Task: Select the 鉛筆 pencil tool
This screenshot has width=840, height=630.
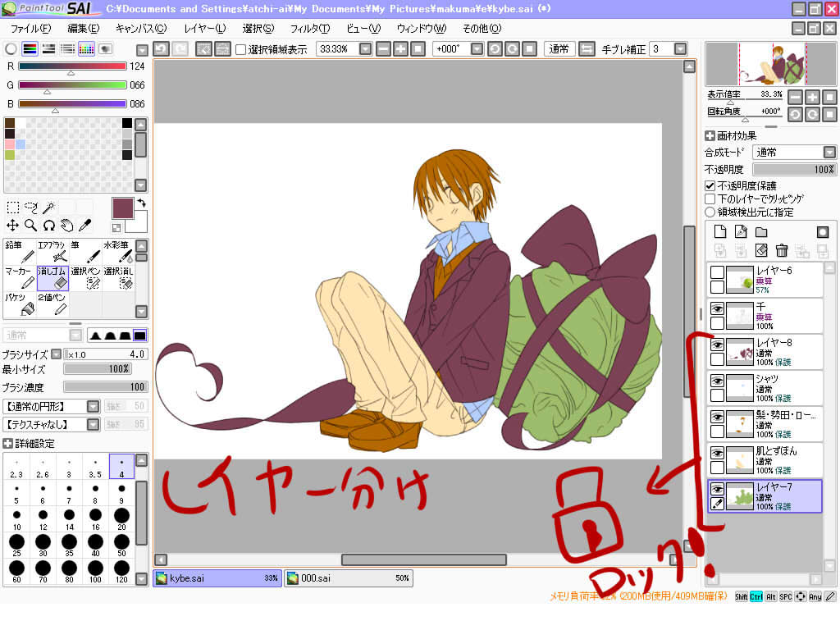Action: click(x=20, y=252)
